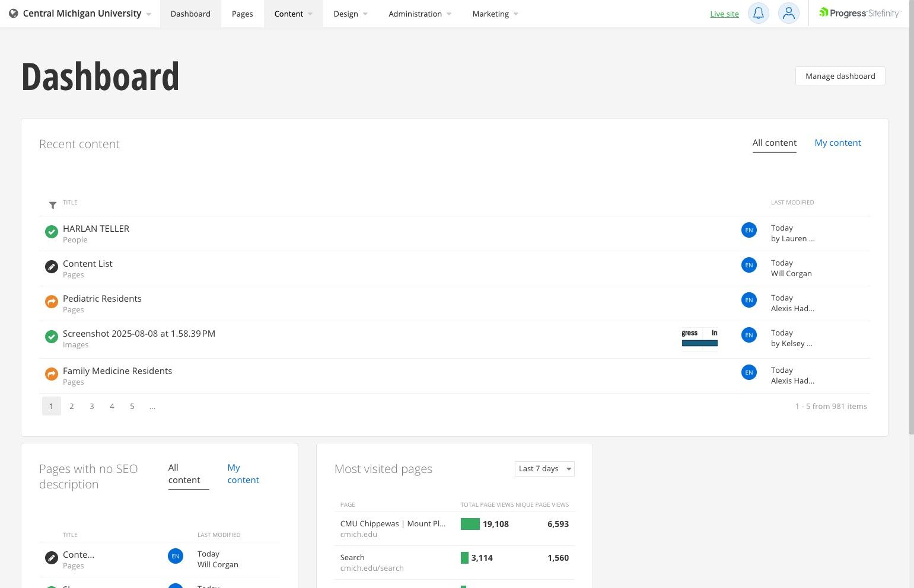Click the orange status icon for Pediatric Residents
Image resolution: width=914 pixels, height=588 pixels.
pos(52,302)
